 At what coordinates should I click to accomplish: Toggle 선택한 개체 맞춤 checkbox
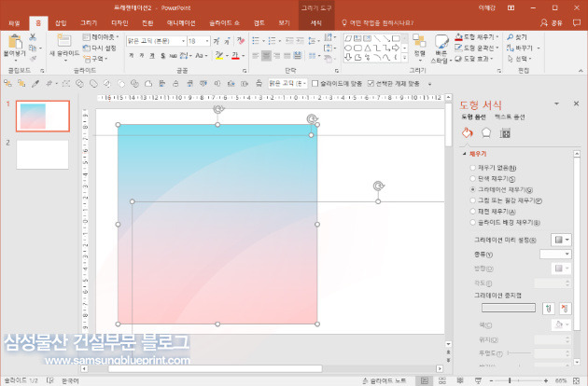371,83
